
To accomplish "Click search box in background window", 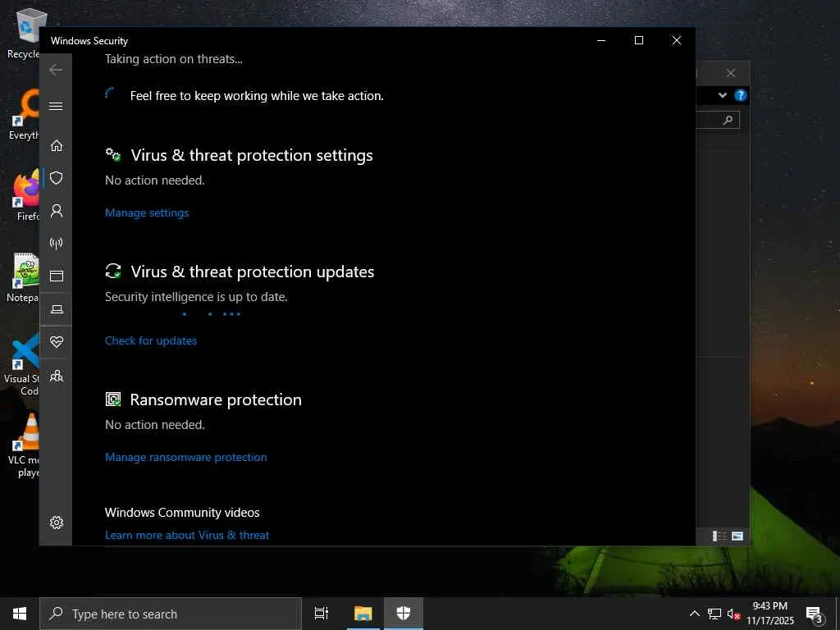I will click(x=718, y=120).
